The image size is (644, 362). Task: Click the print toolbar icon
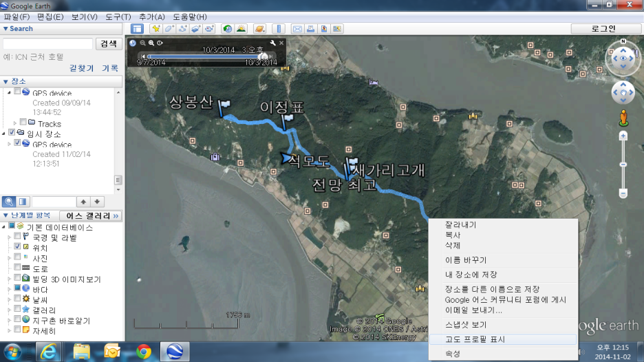pyautogui.click(x=310, y=29)
